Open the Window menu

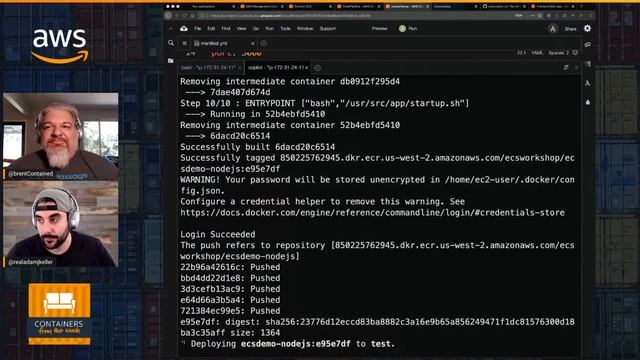coord(305,29)
